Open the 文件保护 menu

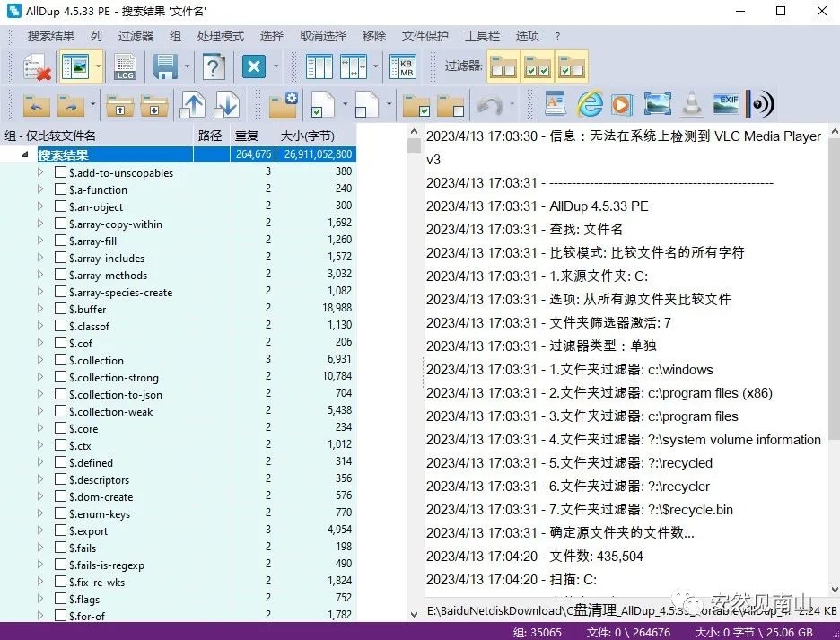[424, 36]
